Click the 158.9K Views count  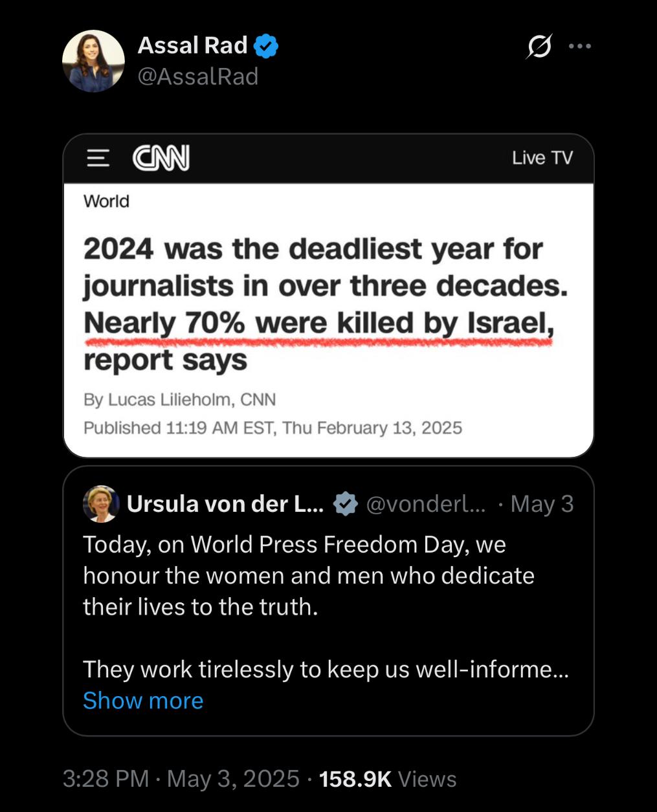[388, 779]
